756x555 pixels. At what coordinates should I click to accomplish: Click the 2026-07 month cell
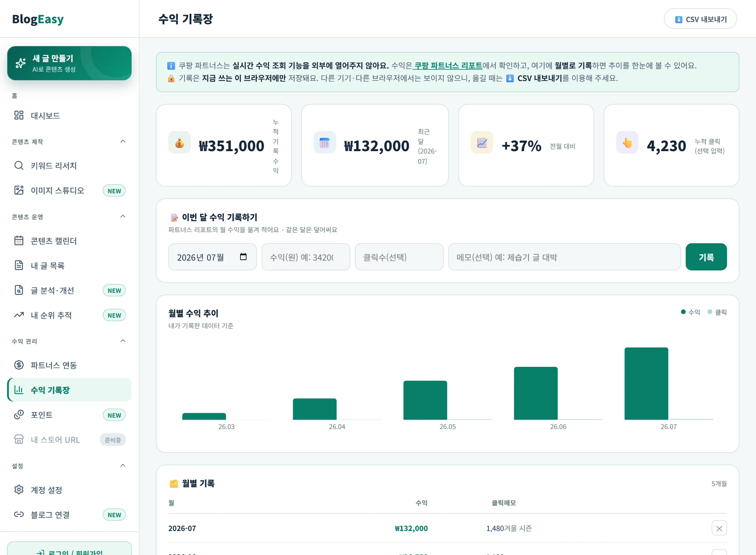(x=182, y=528)
